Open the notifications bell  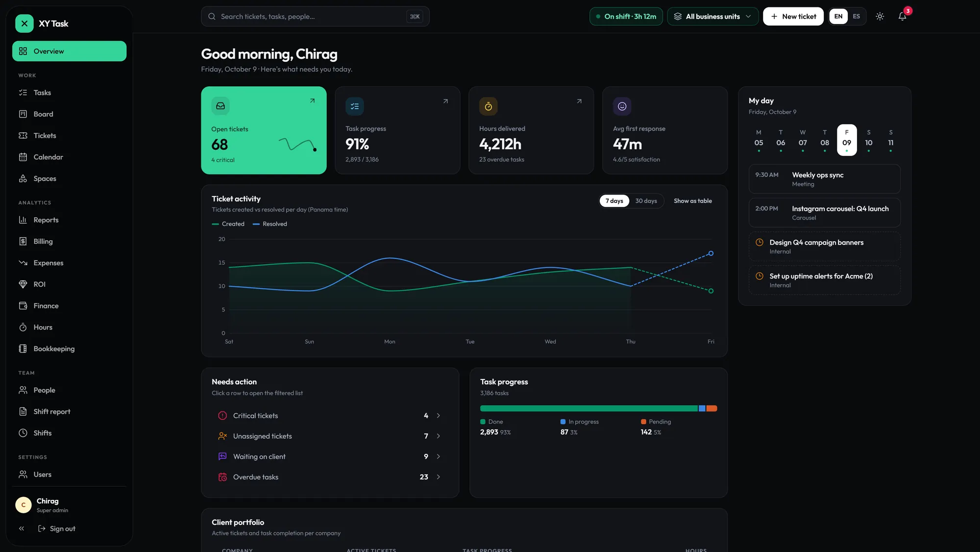pyautogui.click(x=902, y=16)
